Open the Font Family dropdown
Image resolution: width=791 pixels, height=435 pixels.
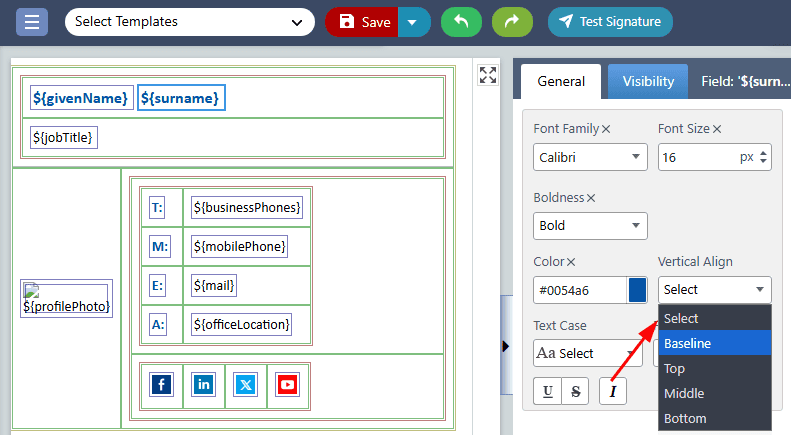pyautogui.click(x=590, y=157)
